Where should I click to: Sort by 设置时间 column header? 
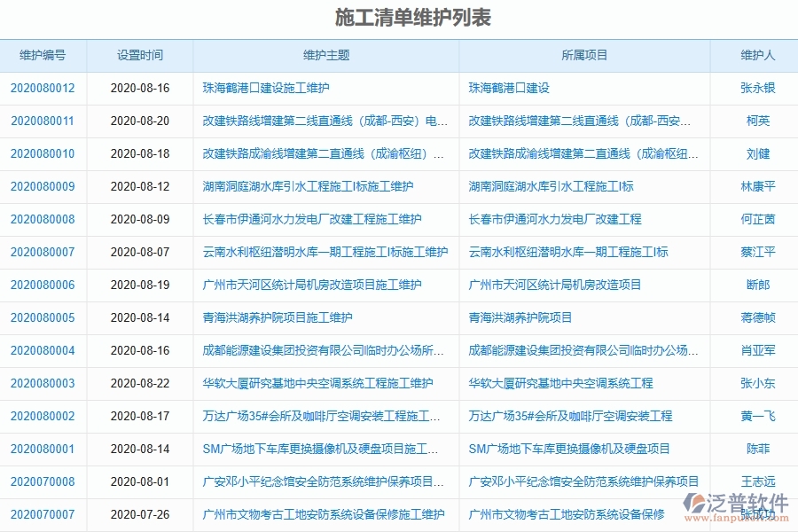click(x=138, y=55)
